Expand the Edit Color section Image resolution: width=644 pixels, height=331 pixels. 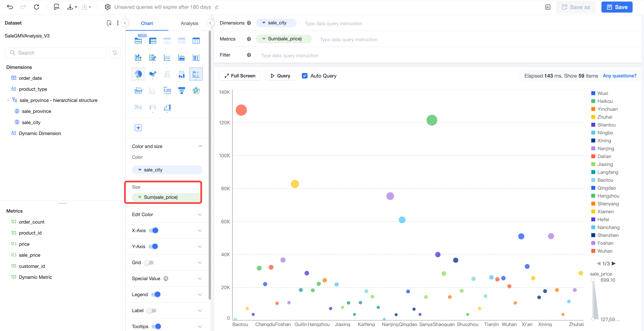[x=167, y=215]
